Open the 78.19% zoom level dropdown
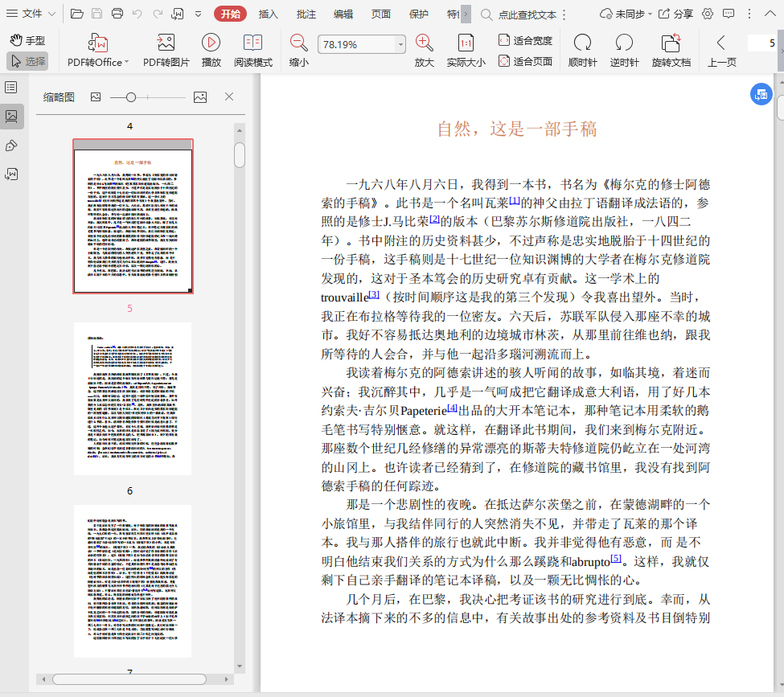 (400, 45)
